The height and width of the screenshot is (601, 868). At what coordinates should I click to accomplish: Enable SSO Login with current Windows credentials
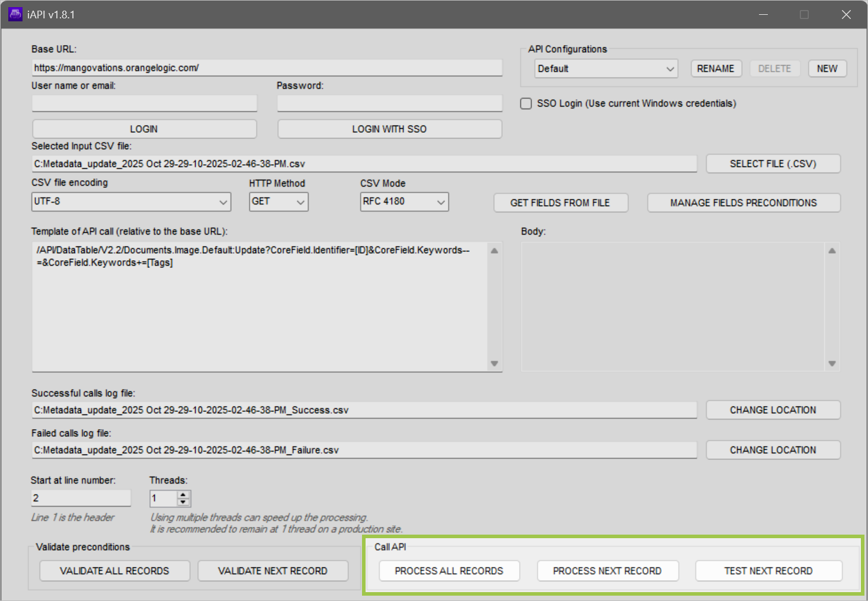(x=526, y=103)
